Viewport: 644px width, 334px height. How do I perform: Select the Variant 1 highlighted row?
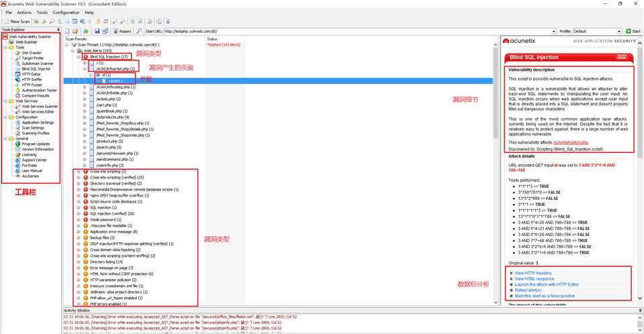tap(278, 81)
